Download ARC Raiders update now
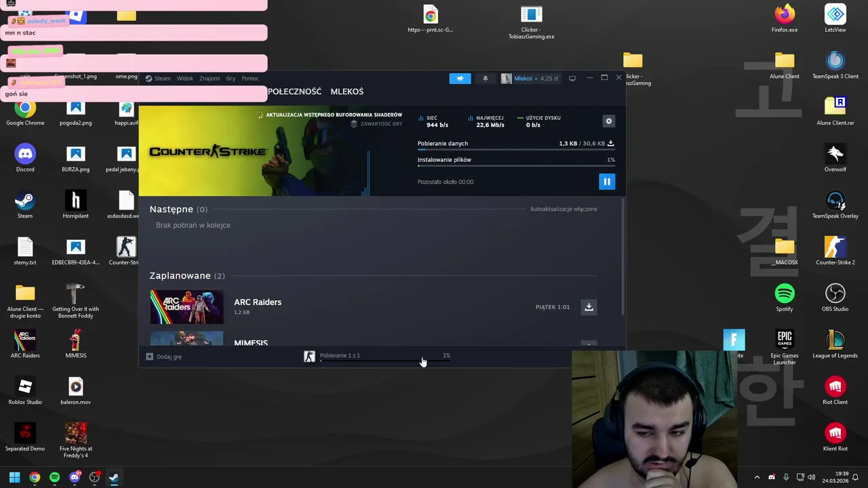The height and width of the screenshot is (488, 868). pyautogui.click(x=589, y=307)
